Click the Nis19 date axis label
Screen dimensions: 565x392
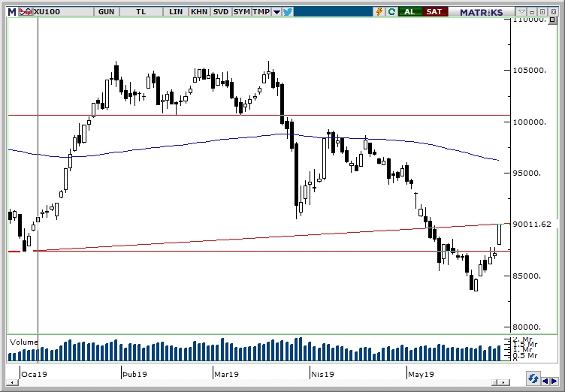[322, 374]
